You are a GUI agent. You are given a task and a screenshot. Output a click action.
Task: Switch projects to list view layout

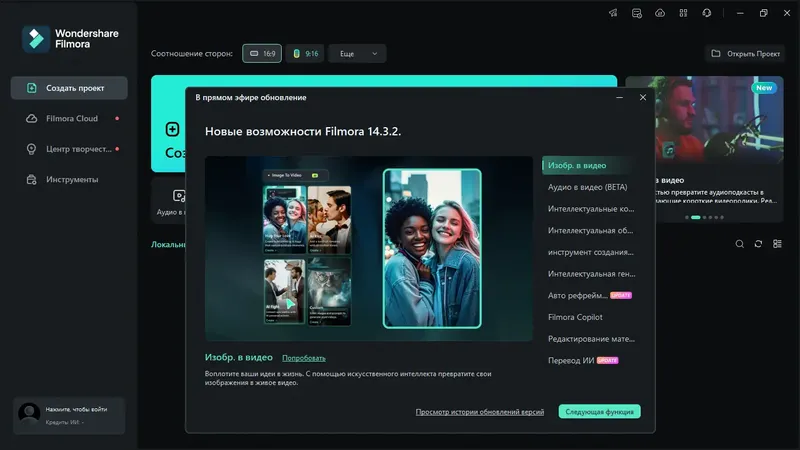point(777,244)
